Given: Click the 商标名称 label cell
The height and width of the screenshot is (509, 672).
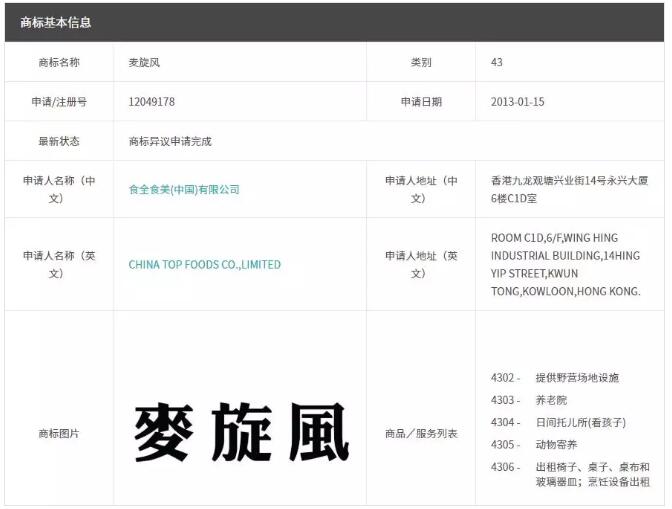Looking at the screenshot, I should click(x=59, y=63).
